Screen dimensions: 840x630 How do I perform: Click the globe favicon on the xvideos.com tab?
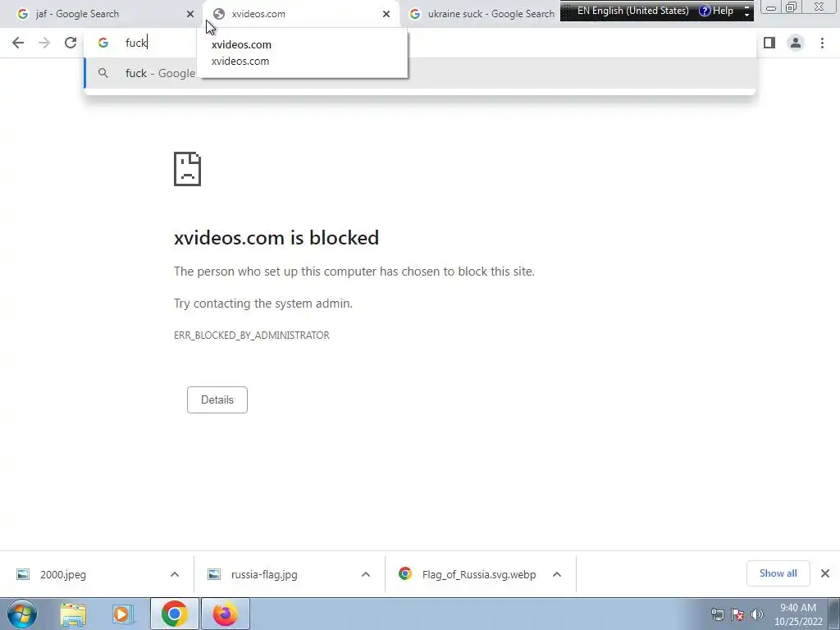[x=218, y=14]
